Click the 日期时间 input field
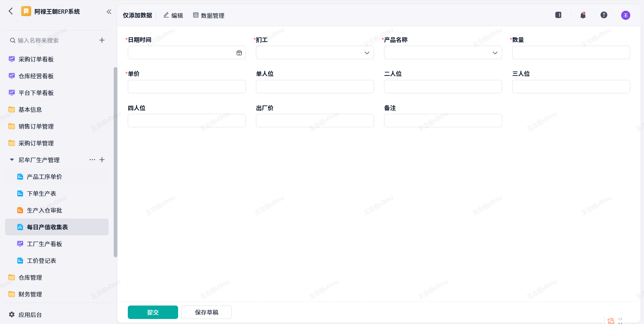Screen dimensions: 644x324 coord(187,53)
